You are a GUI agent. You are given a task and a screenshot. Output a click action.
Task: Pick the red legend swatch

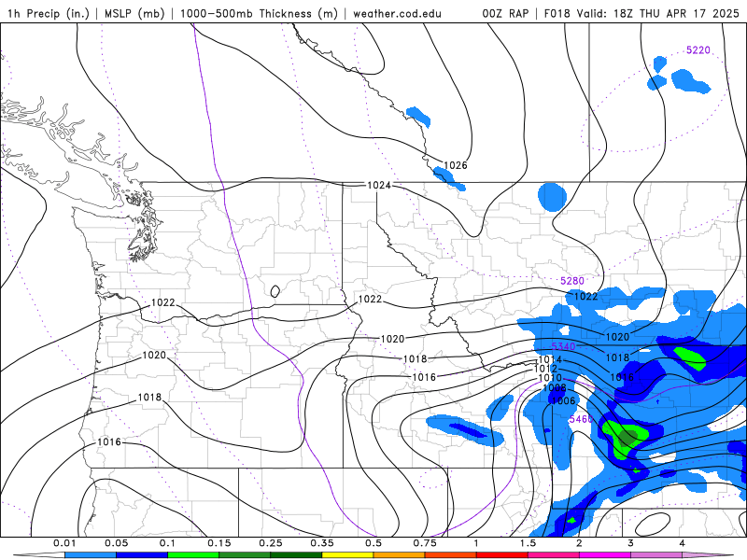pyautogui.click(x=502, y=555)
